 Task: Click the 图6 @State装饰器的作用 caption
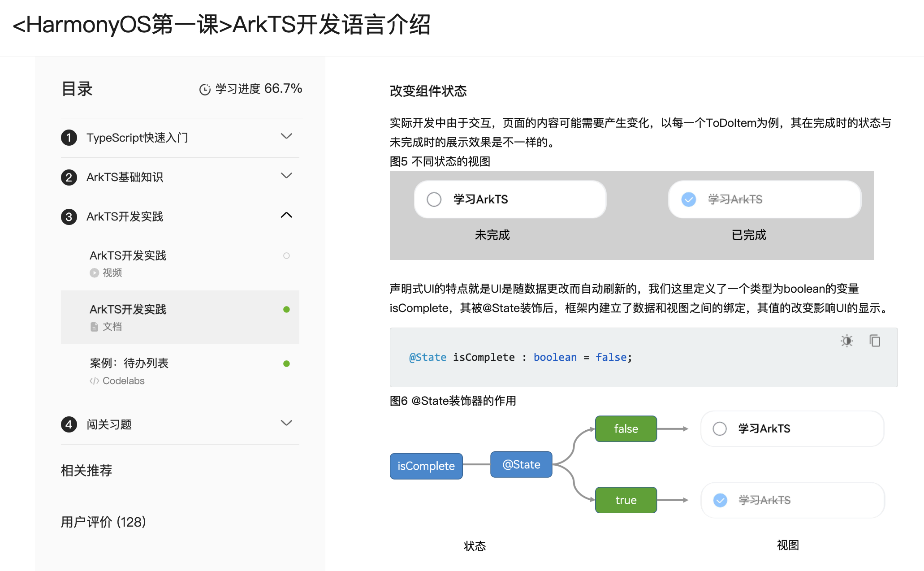point(453,401)
